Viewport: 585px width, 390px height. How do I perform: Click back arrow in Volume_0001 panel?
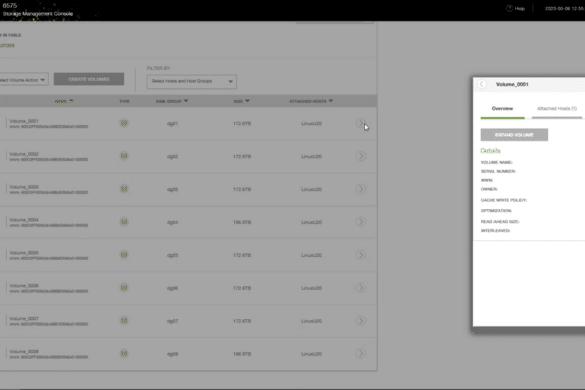coord(482,84)
